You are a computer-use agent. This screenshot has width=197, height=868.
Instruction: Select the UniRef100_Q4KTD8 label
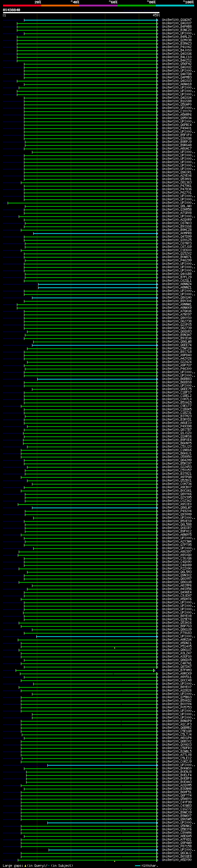pos(176,74)
